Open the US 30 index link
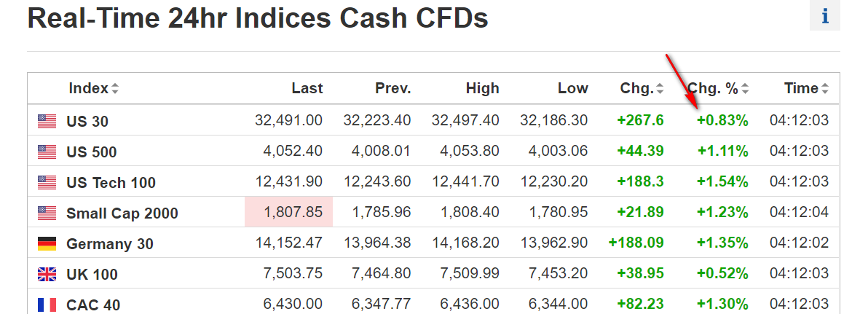The width and height of the screenshot is (868, 314). tap(87, 122)
